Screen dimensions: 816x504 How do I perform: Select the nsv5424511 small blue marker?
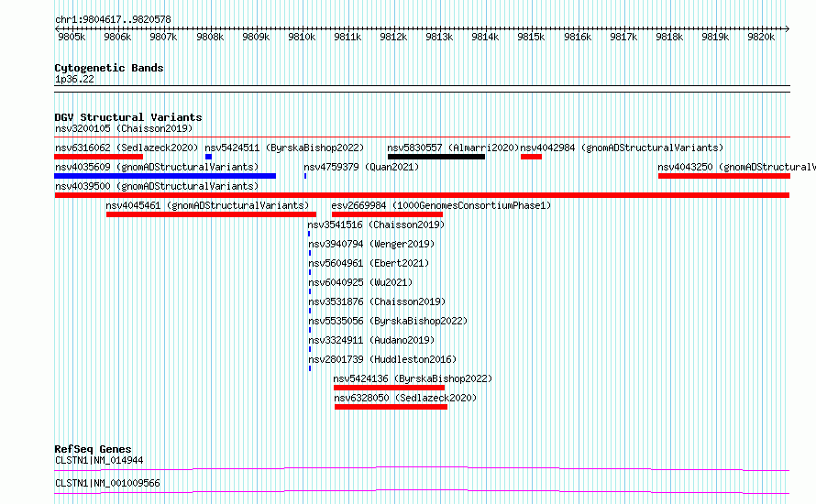point(208,157)
